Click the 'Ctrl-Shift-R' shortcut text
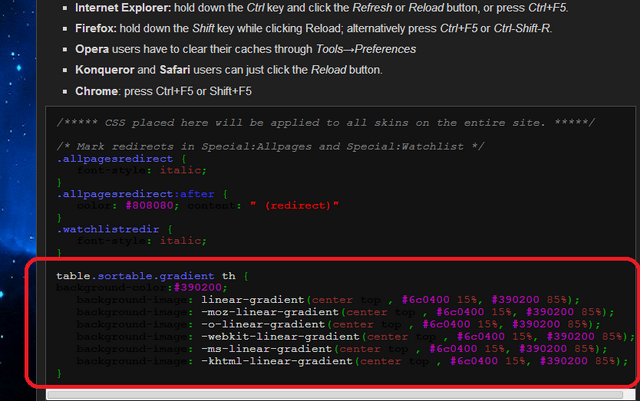The width and height of the screenshot is (640, 401). 522,29
